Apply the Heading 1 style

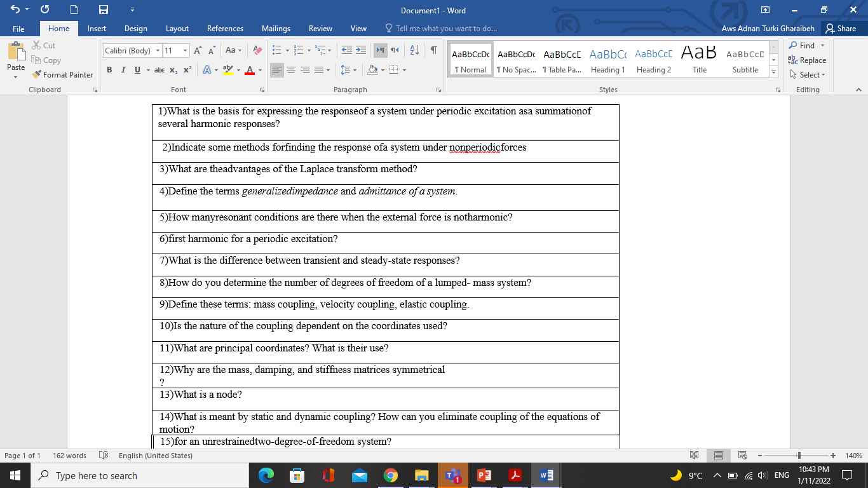[607, 59]
